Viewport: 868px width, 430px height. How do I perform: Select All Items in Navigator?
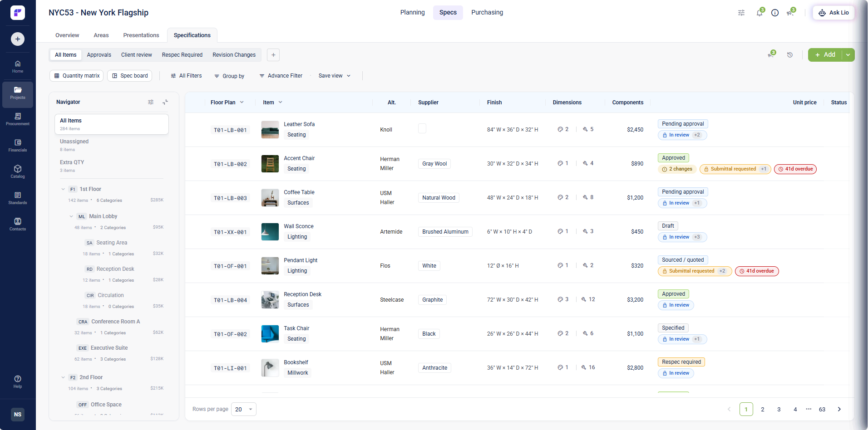tap(112, 124)
